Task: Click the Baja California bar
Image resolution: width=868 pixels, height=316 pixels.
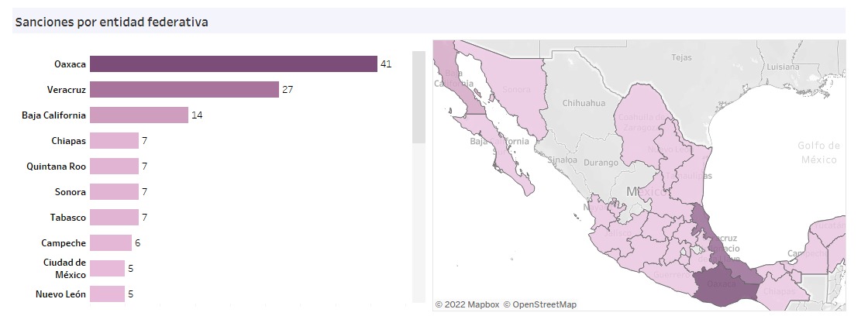Action: (x=139, y=115)
